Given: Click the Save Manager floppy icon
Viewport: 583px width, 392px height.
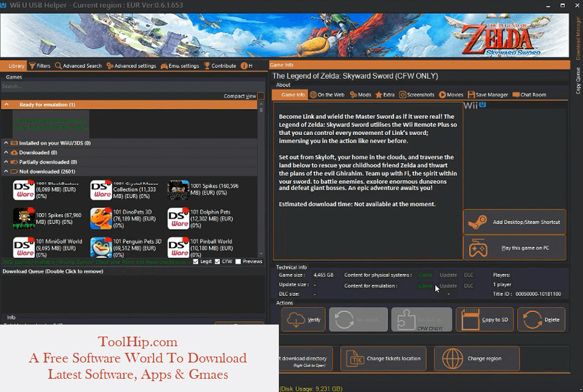Looking at the screenshot, I should (471, 95).
